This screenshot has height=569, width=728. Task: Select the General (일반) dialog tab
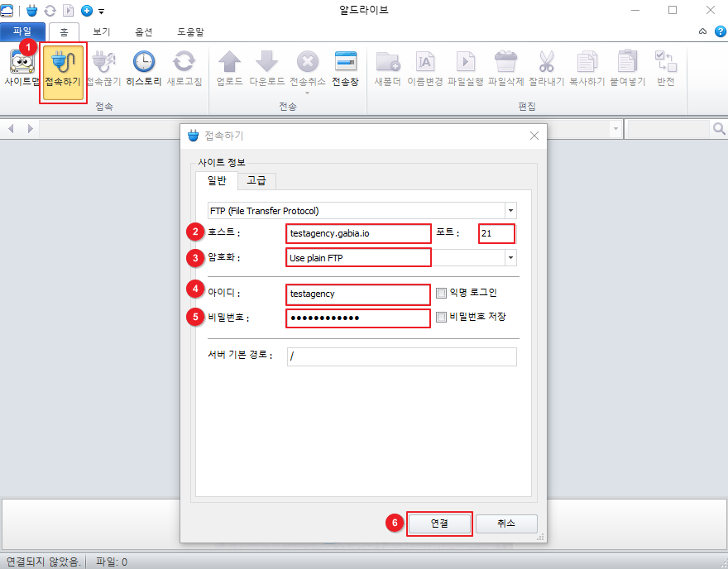[x=217, y=180]
